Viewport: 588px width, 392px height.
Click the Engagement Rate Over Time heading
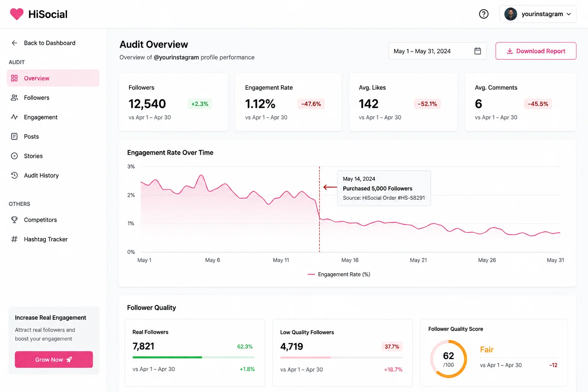click(x=170, y=152)
